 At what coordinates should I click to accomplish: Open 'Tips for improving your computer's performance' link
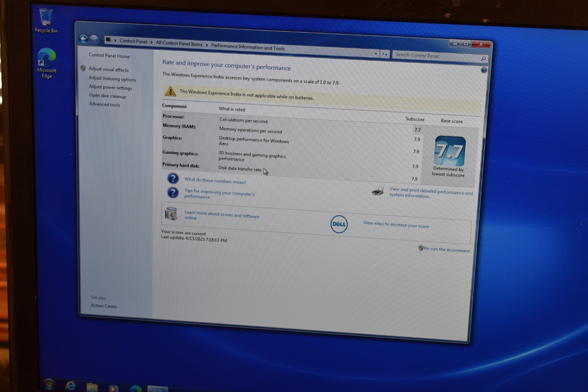[x=219, y=194]
